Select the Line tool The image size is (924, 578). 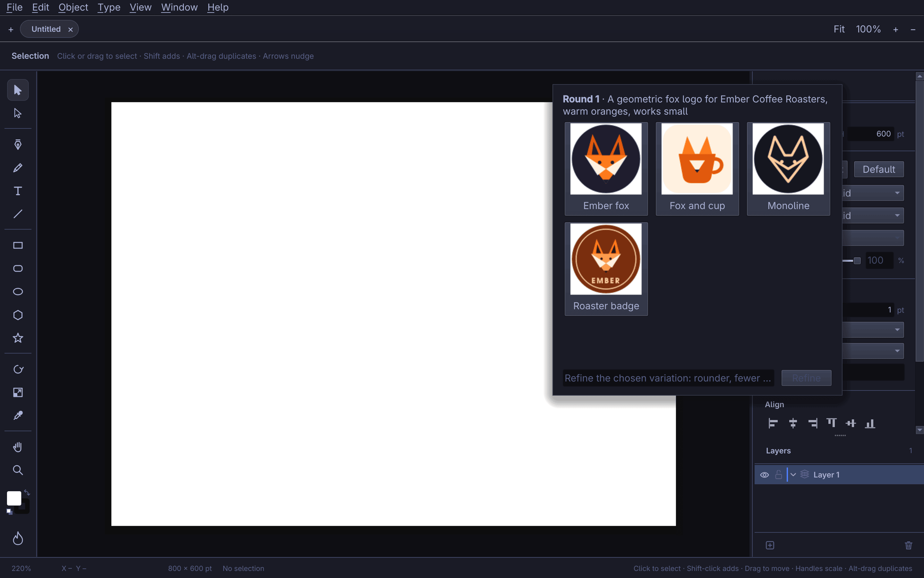click(x=18, y=214)
